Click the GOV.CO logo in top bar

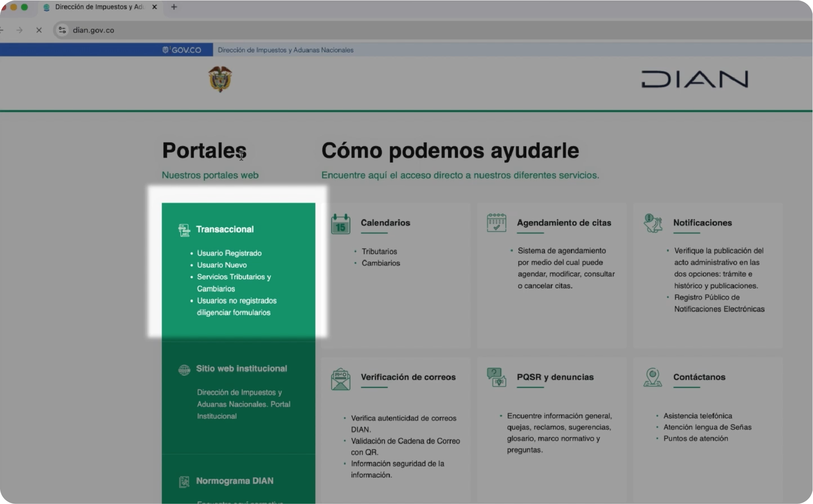click(x=182, y=50)
